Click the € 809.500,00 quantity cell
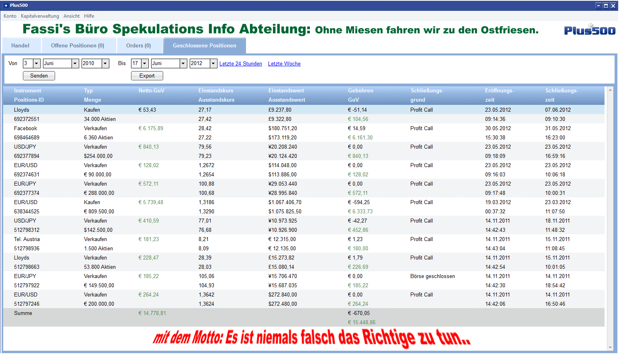 [99, 211]
